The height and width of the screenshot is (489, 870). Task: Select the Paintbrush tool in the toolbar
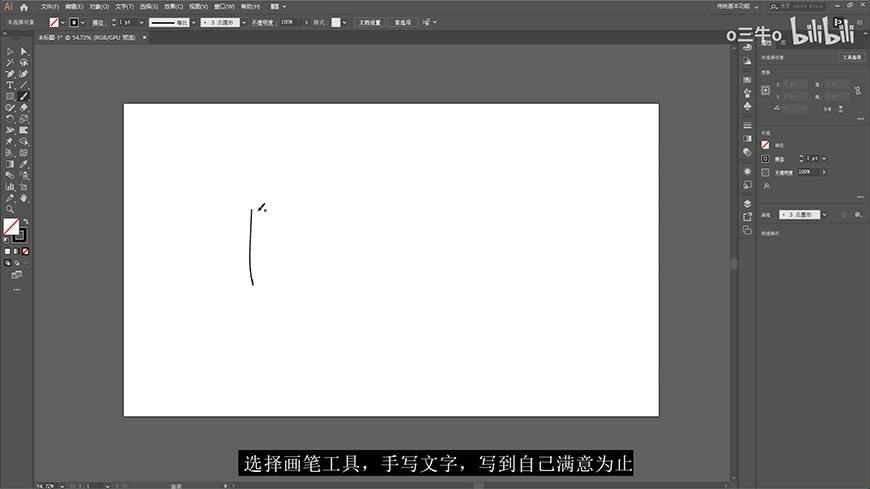(23, 96)
